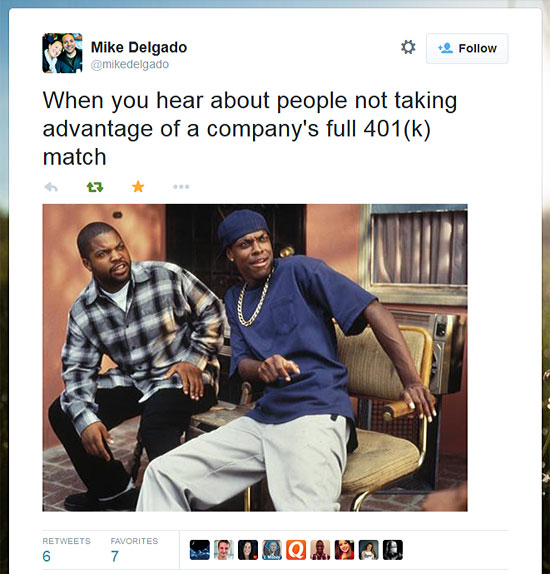Open Mike Delgado's profile picture
Image resolution: width=550 pixels, height=574 pixels.
coord(62,53)
